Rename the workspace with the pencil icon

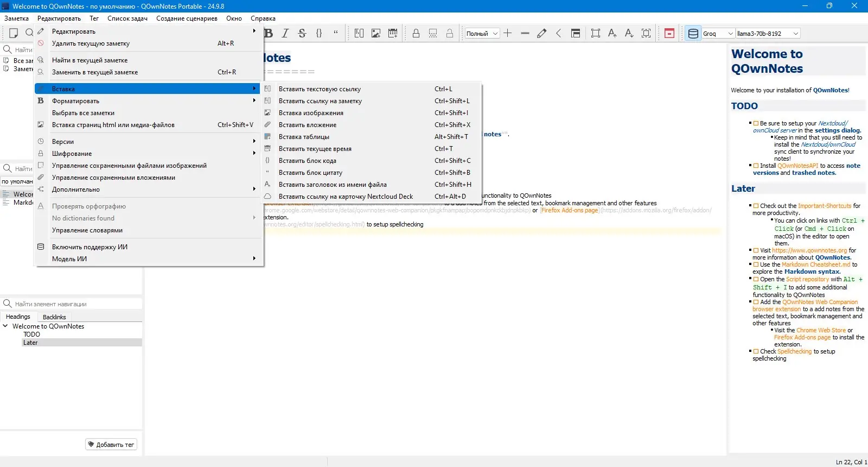541,33
